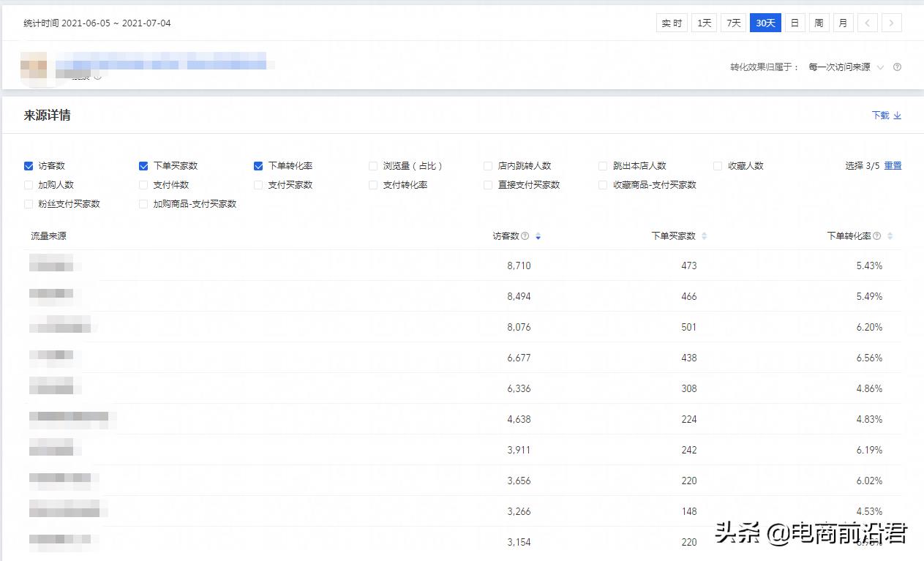Go to previous period with left arrow
This screenshot has height=561, width=924.
(x=867, y=23)
